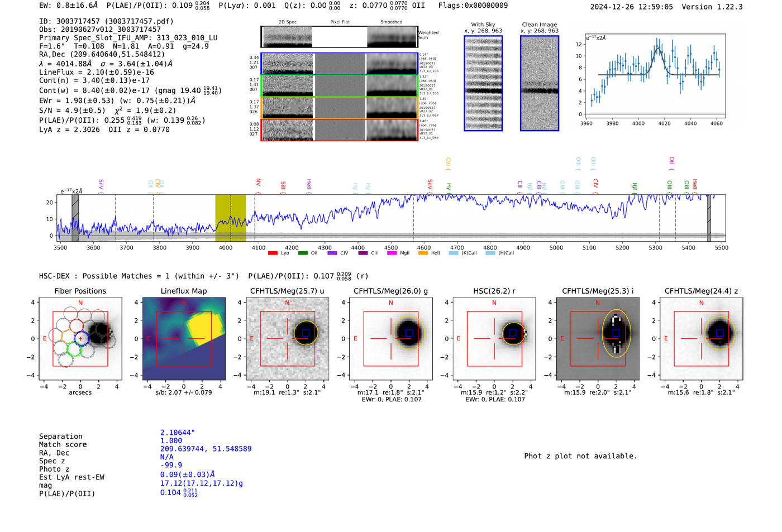The image size is (782, 532).
Task: Click the (H)CaII legend swatch
Action: point(490,253)
